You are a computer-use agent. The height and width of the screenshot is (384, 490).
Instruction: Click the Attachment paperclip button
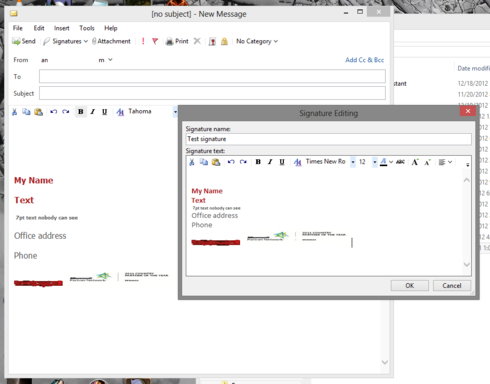coord(111,41)
